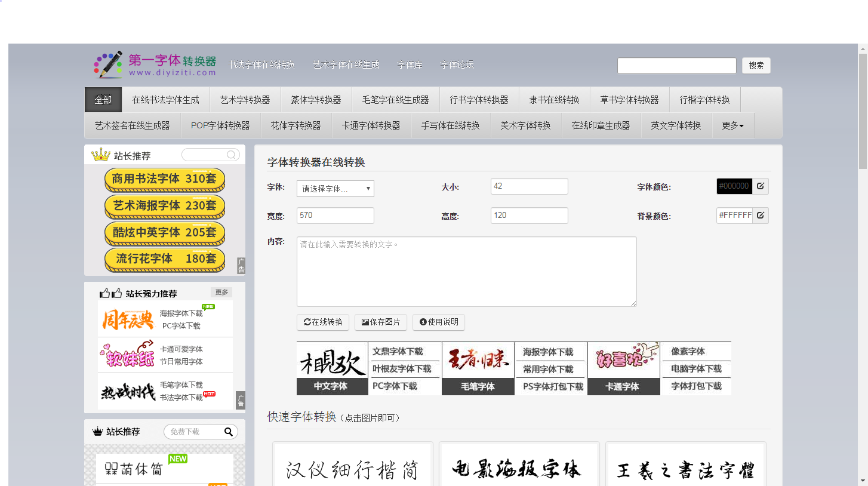The image size is (868, 486).
Task: Click the 商用书法字体 310套 banner button
Action: (x=165, y=179)
